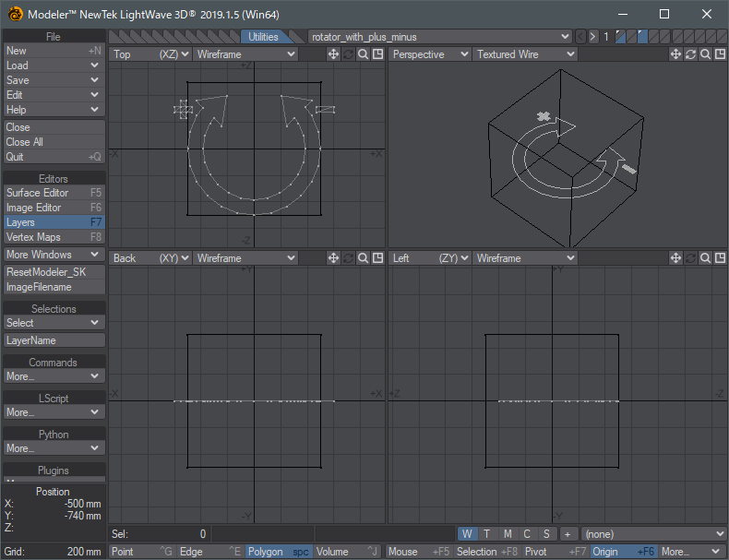Image resolution: width=729 pixels, height=560 pixels.
Task: Expand the Textured Wire display mode dropdown
Action: pyautogui.click(x=524, y=54)
